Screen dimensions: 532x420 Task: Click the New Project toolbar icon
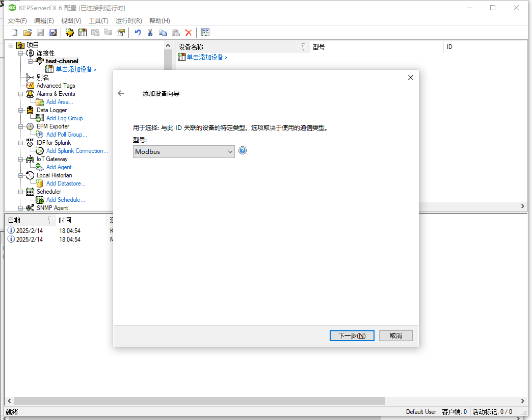pos(15,33)
